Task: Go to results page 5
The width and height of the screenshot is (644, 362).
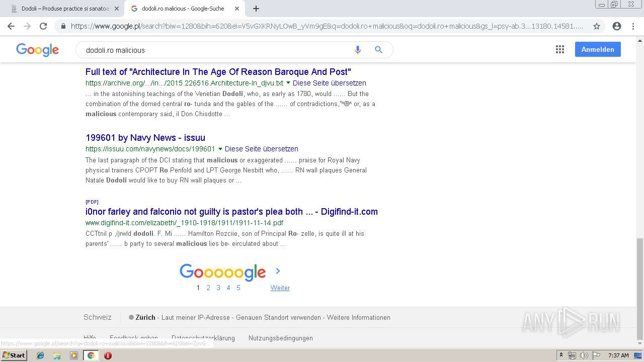Action: 238,288
